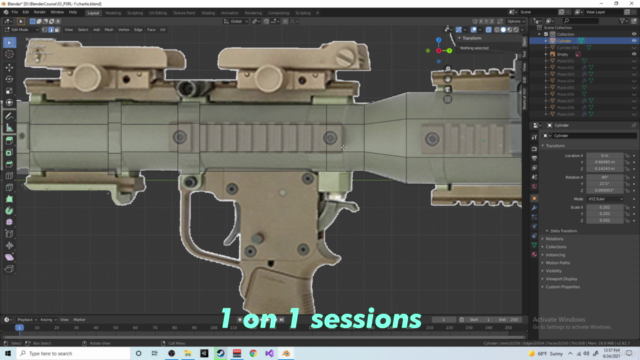Switch to the Modeling workspace tab
The width and height of the screenshot is (640, 360).
pyautogui.click(x=113, y=13)
